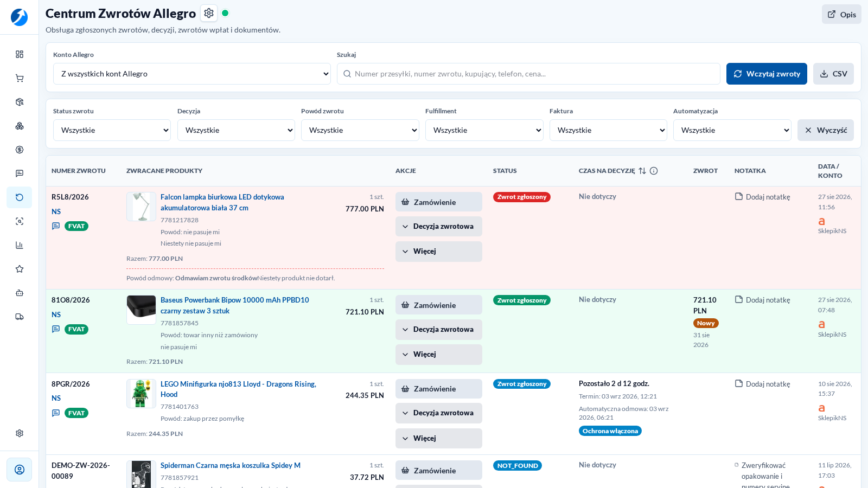Open the delivery truck icon in sidebar
The height and width of the screenshot is (488, 868).
click(x=20, y=317)
